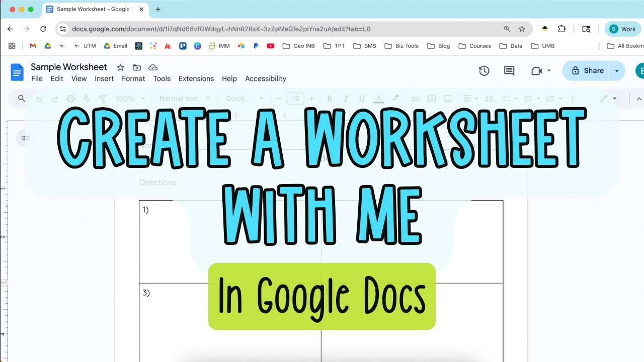
Task: Open the comments history icon
Action: point(509,71)
